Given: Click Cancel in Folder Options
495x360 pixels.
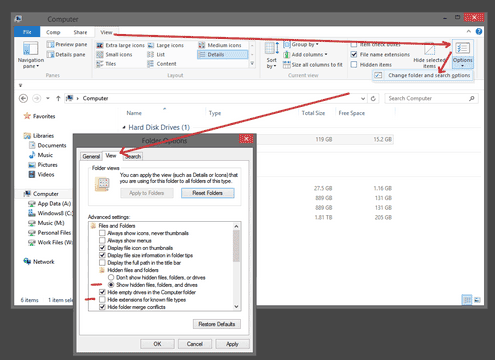Looking at the screenshot, I should point(195,344).
